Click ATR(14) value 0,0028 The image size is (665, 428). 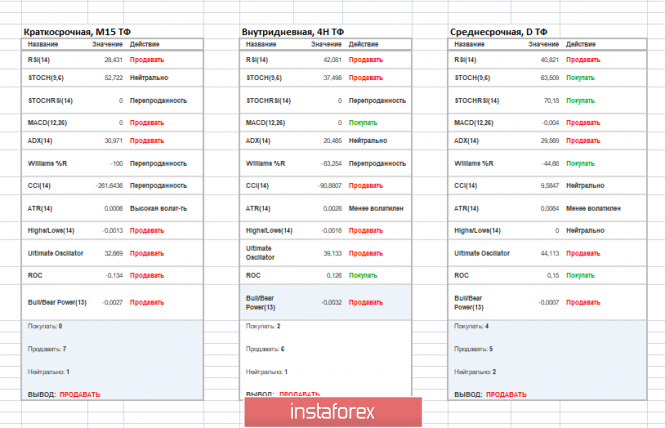(x=332, y=208)
